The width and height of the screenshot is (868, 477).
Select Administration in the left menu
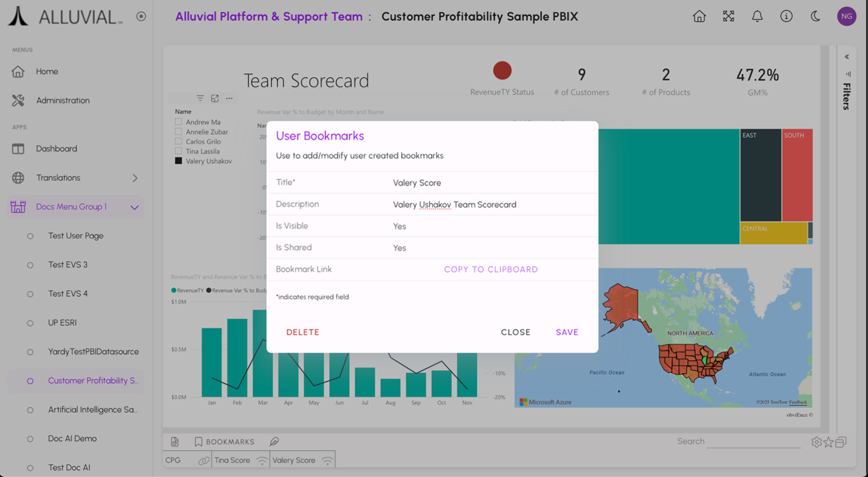pyautogui.click(x=63, y=100)
